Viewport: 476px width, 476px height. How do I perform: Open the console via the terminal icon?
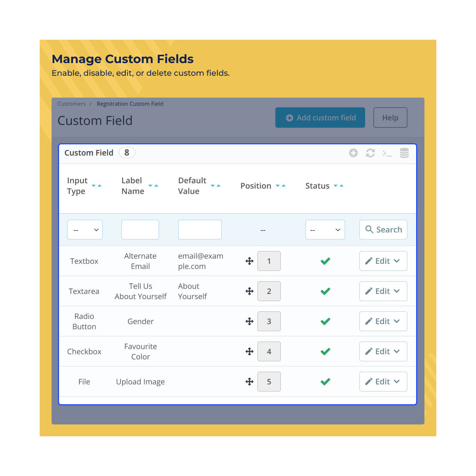[x=387, y=153]
